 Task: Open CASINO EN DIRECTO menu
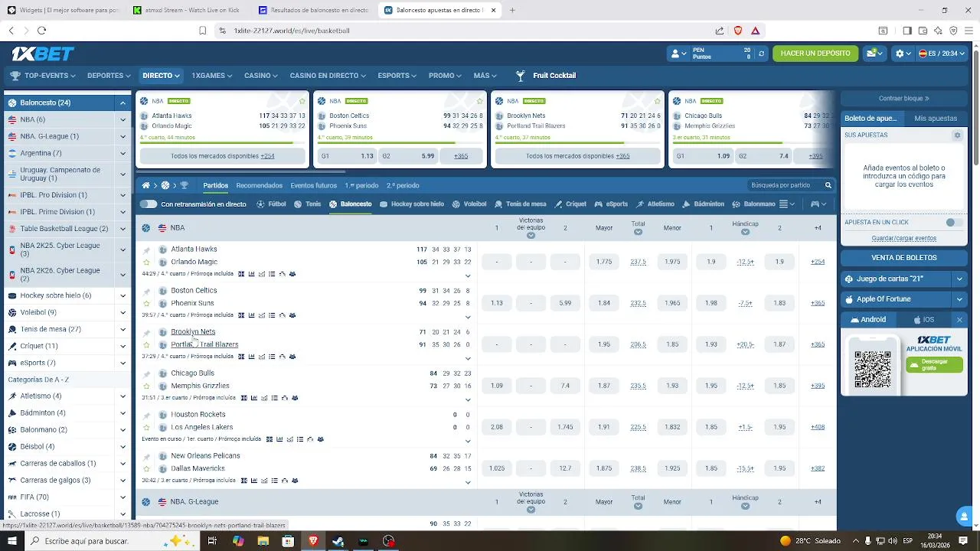click(328, 76)
